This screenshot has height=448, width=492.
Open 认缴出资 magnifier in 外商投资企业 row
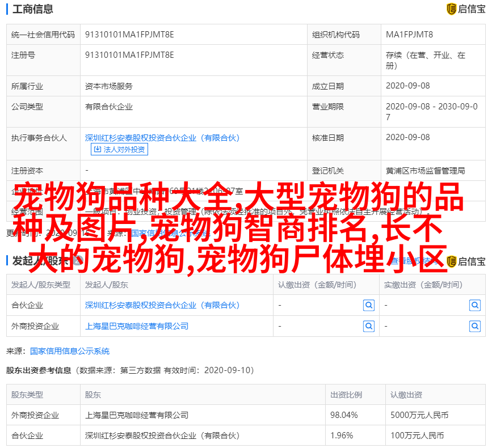(369, 326)
